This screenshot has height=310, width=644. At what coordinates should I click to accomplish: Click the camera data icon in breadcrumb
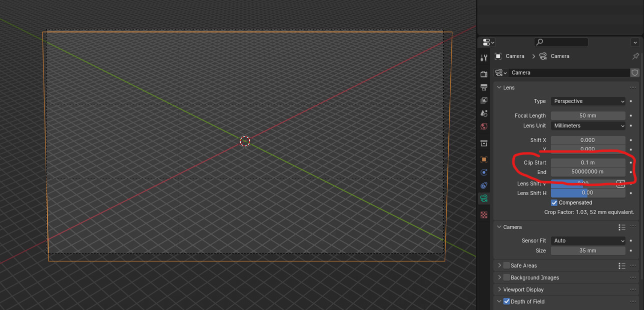click(543, 56)
